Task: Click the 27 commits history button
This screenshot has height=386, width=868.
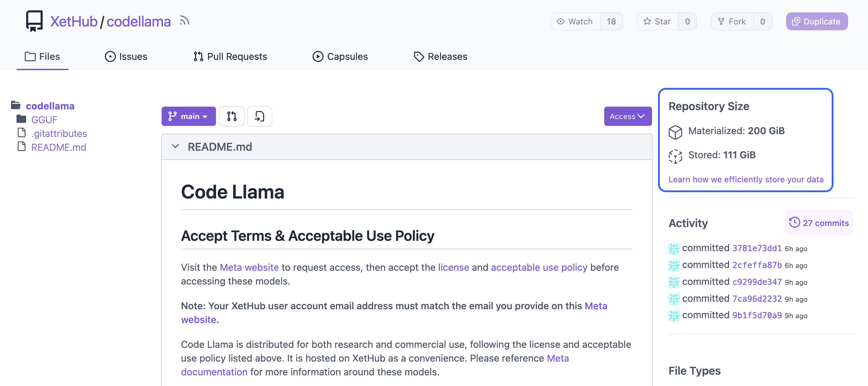Action: tap(819, 223)
